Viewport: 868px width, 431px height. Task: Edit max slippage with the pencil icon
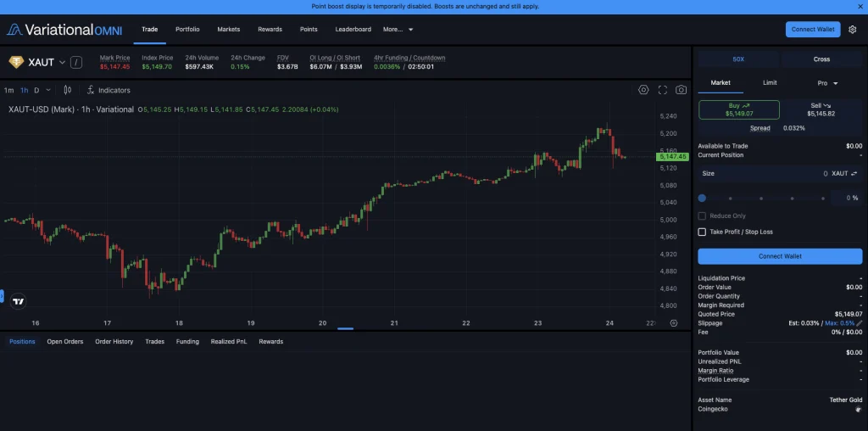coord(860,323)
